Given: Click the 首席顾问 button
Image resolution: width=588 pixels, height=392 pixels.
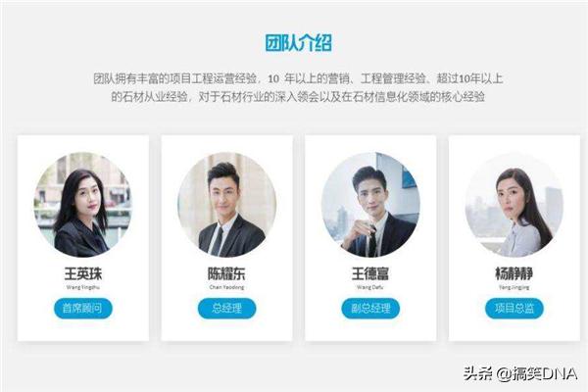Looking at the screenshot, I should pyautogui.click(x=83, y=309).
